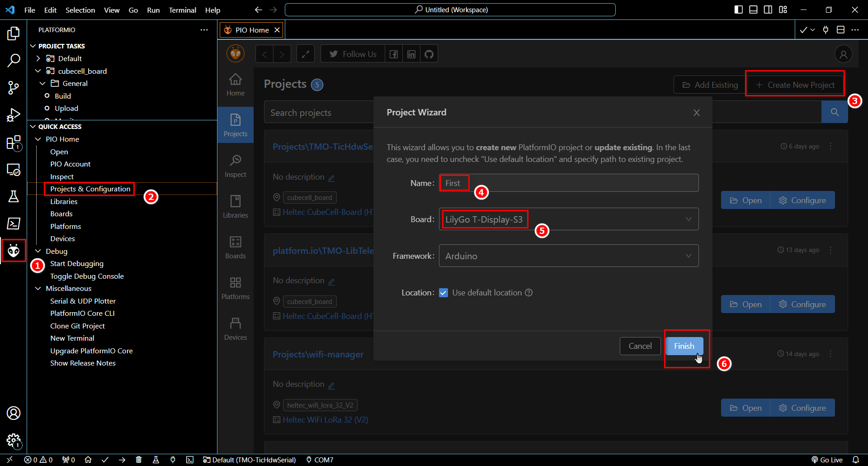Collapse the Miscellaneous group
Image resolution: width=868 pixels, height=466 pixels.
coord(38,288)
